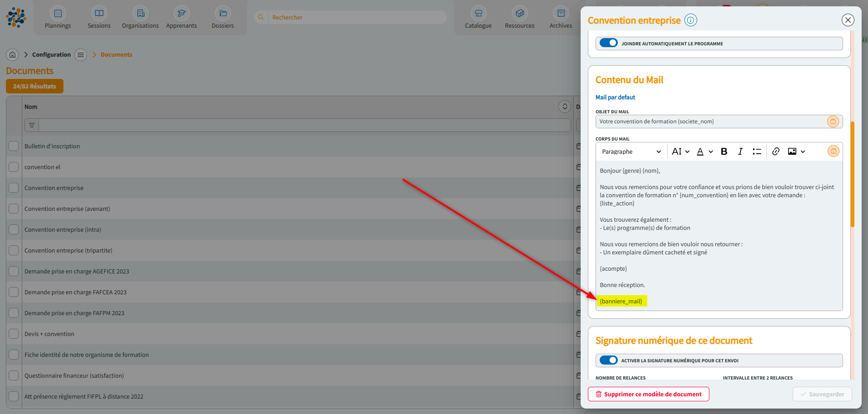The width and height of the screenshot is (868, 414).
Task: Check the Bulletin d'inscription row checkbox
Action: tap(14, 146)
